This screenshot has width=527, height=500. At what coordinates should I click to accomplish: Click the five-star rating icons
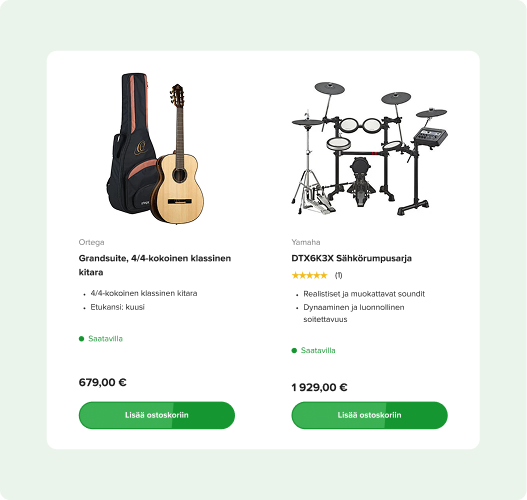[309, 276]
